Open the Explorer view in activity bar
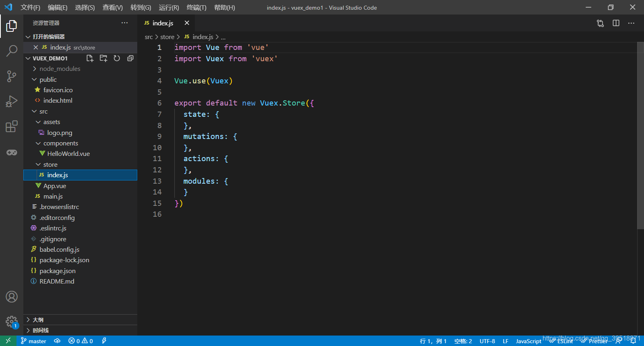 pos(12,26)
